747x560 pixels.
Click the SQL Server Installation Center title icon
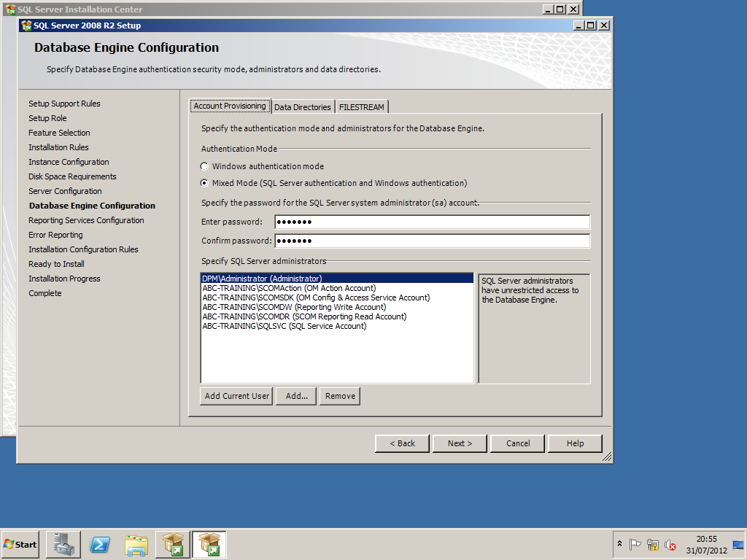point(10,9)
